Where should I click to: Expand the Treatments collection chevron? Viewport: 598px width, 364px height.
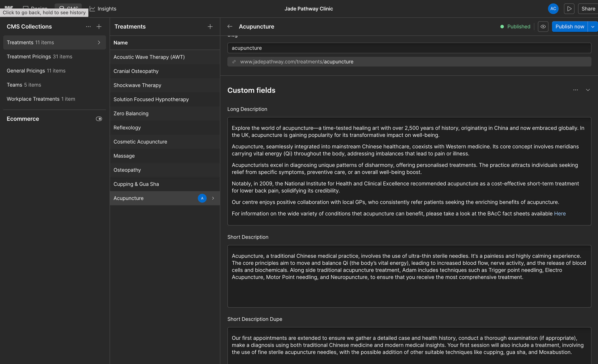click(99, 43)
